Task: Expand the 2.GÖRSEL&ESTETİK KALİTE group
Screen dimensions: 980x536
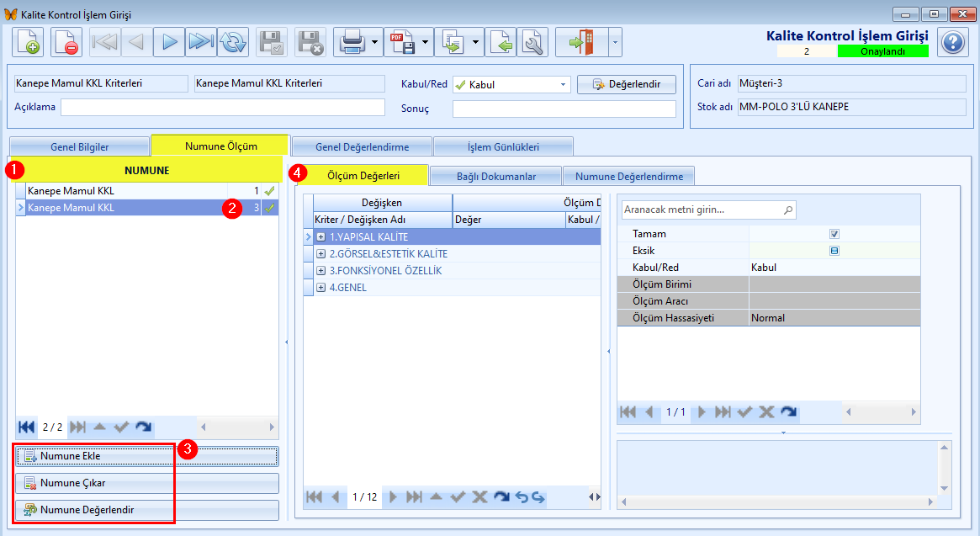Action: click(320, 254)
